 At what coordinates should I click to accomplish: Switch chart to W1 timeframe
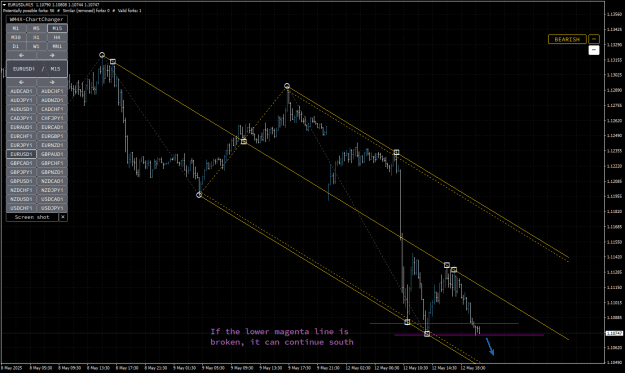(36, 46)
